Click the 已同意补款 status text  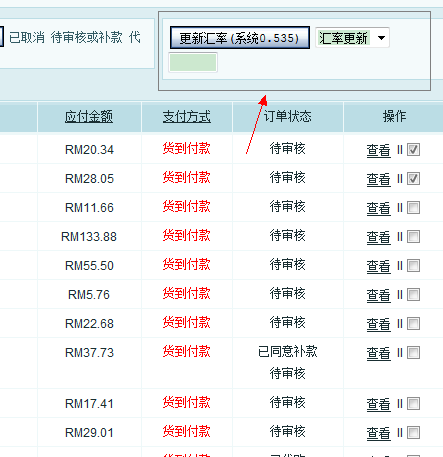point(288,351)
